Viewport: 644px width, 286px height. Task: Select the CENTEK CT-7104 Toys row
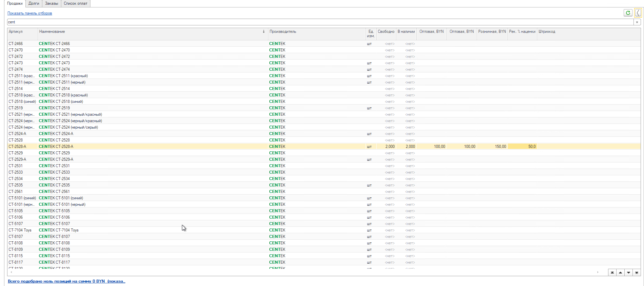click(x=59, y=230)
